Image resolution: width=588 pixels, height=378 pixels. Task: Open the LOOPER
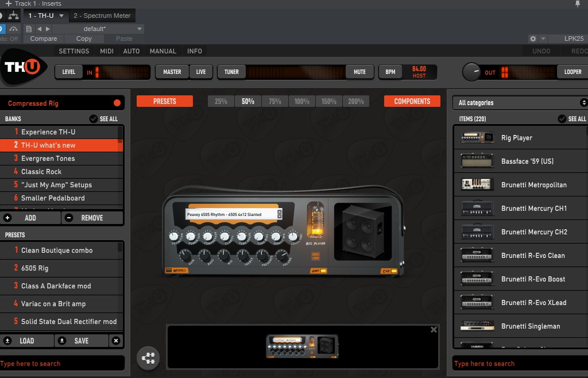click(x=572, y=72)
